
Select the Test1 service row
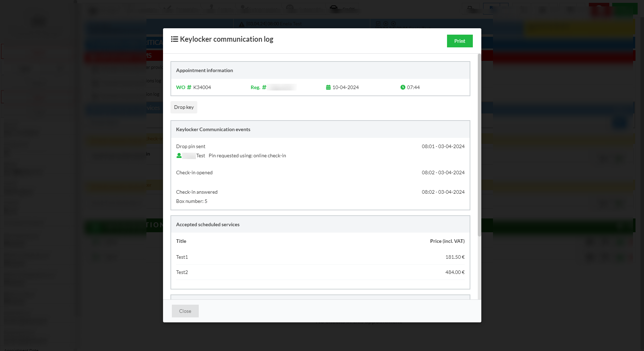tap(320, 257)
